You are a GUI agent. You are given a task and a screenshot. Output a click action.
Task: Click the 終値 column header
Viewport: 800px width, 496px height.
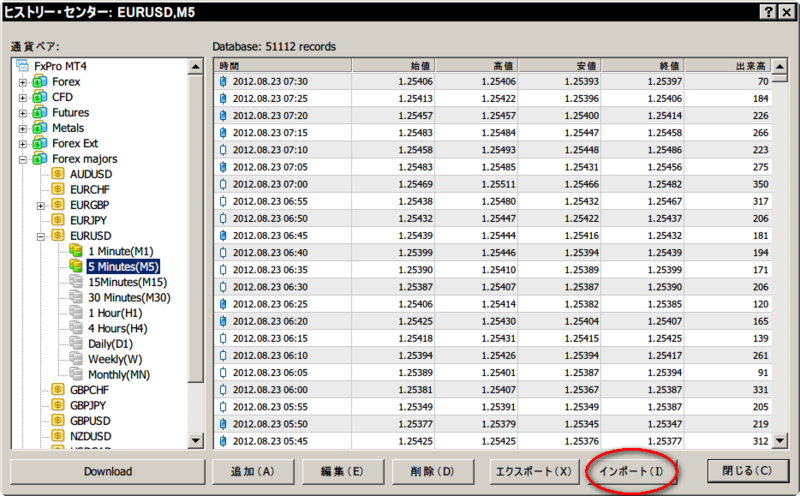(643, 65)
